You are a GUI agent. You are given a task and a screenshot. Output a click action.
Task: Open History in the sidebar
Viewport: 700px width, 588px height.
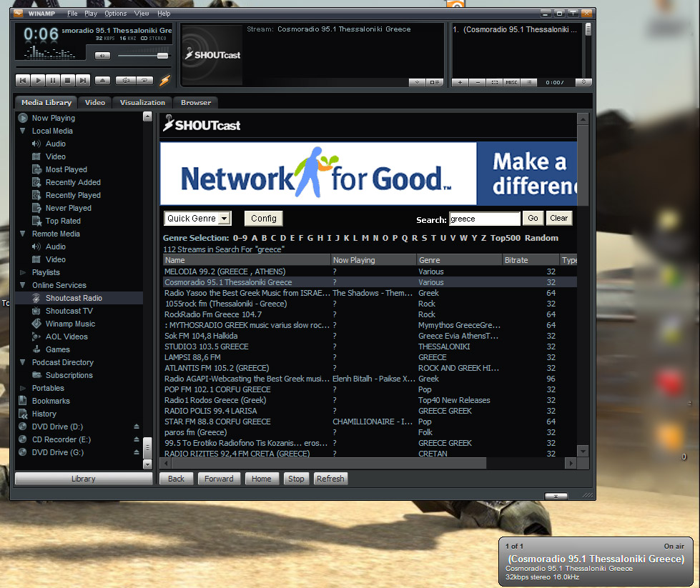pyautogui.click(x=44, y=414)
